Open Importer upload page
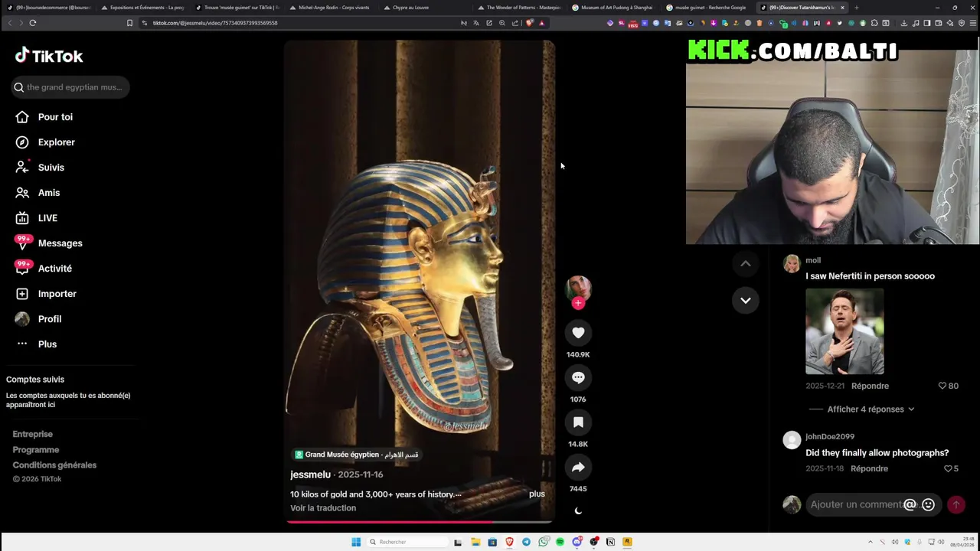Viewport: 980px width, 551px height. (46, 294)
